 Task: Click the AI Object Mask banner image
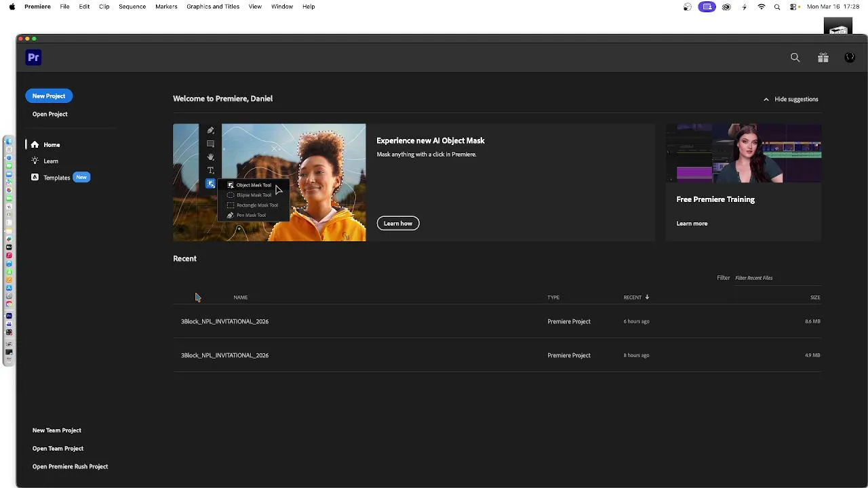tap(269, 182)
